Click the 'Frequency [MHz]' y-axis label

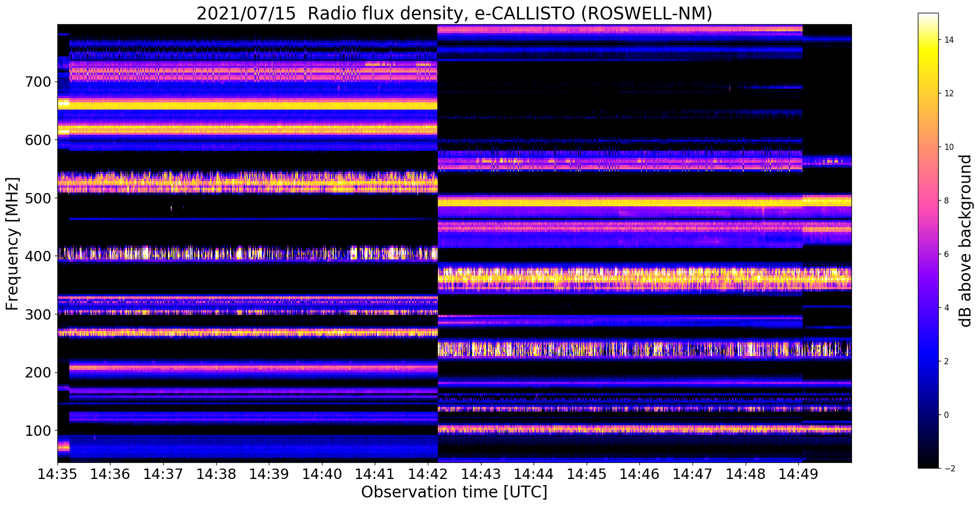click(12, 244)
